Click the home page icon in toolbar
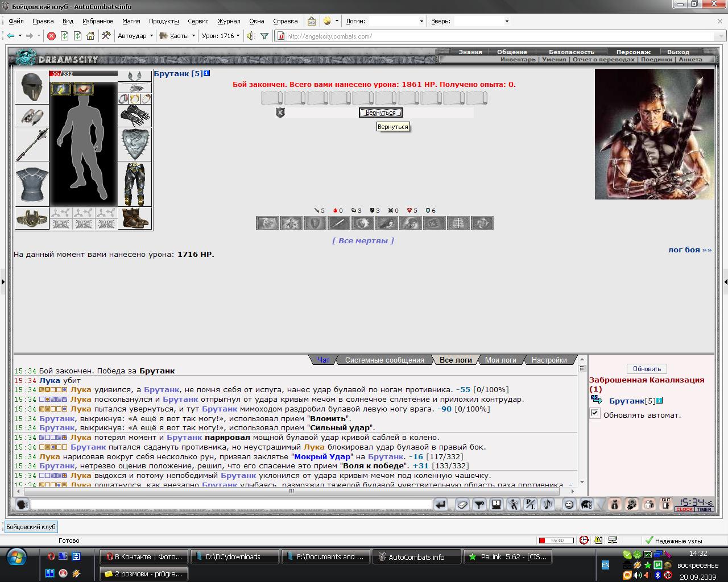 (x=90, y=36)
